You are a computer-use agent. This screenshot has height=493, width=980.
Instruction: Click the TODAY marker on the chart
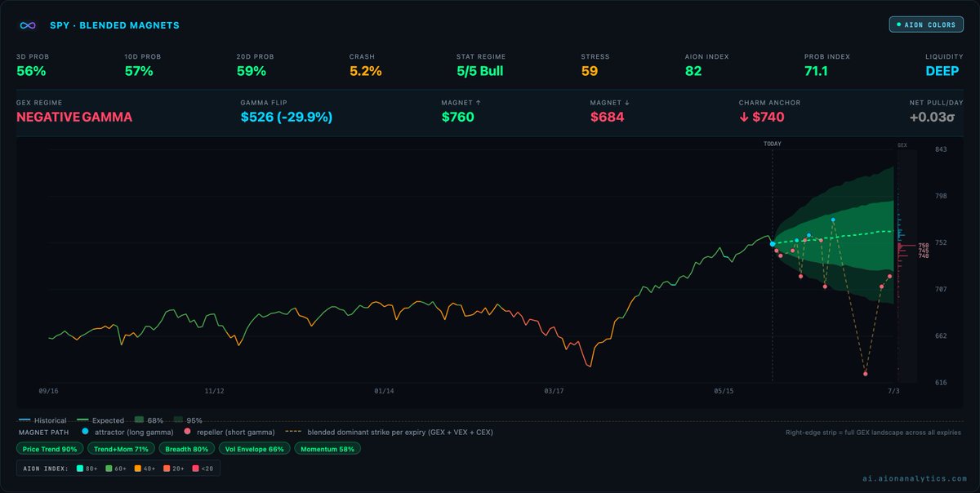773,144
